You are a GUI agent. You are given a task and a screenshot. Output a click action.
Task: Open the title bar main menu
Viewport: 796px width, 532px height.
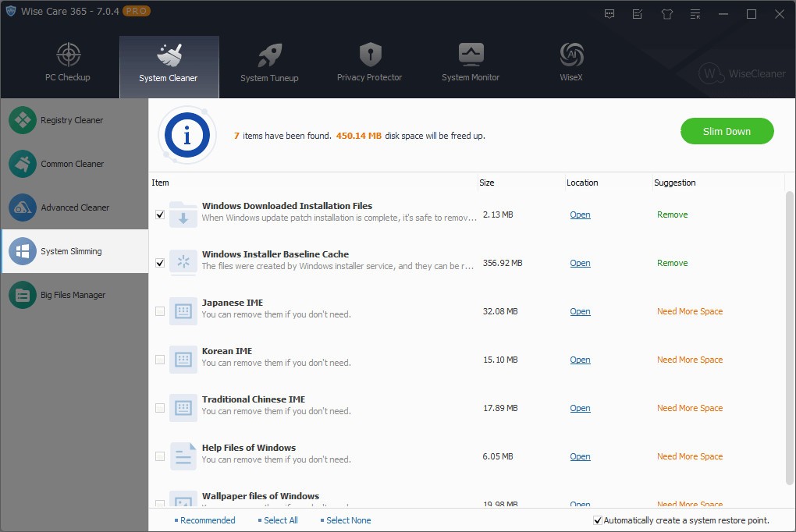(x=695, y=13)
